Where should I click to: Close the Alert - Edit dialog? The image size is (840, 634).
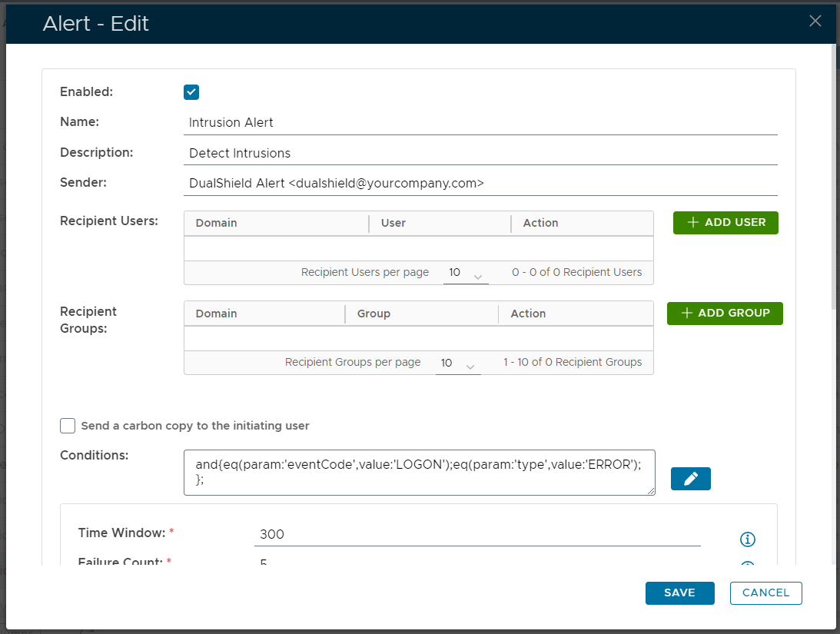(815, 22)
